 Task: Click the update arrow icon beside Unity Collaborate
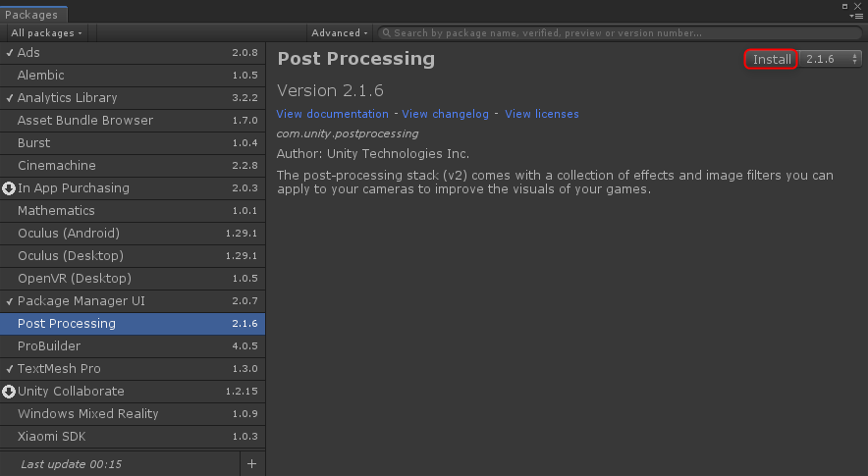9,392
